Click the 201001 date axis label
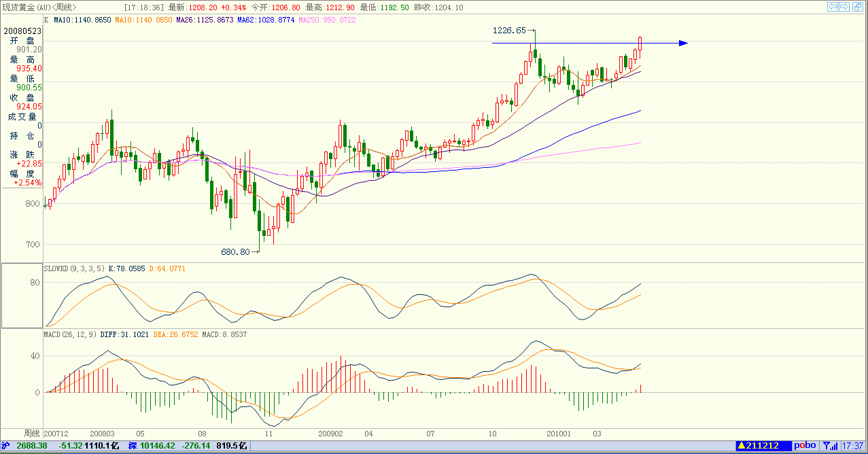This screenshot has width=868, height=454. click(x=559, y=433)
